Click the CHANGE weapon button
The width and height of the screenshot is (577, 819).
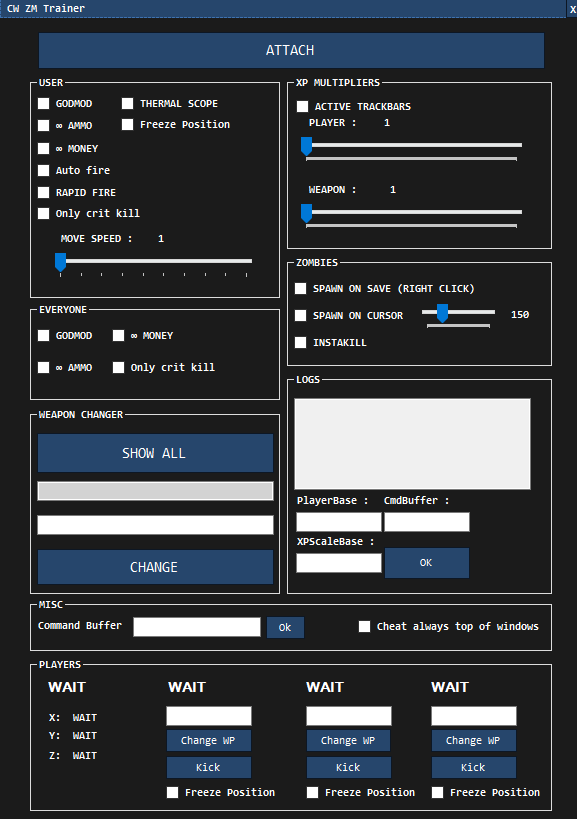point(155,567)
